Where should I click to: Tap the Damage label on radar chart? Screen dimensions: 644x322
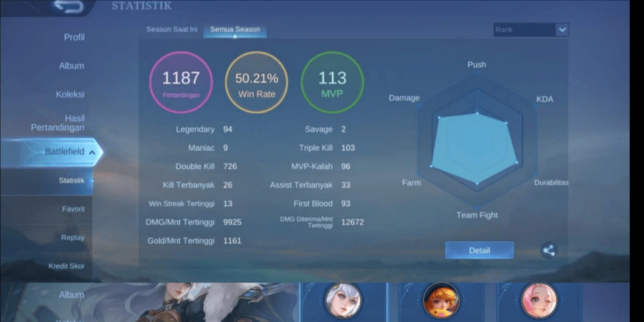pyautogui.click(x=404, y=98)
